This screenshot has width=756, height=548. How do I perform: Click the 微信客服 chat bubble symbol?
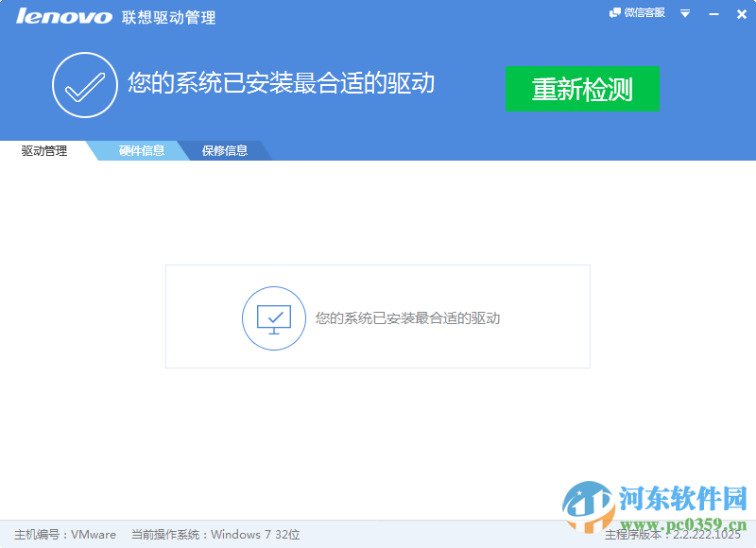coord(616,13)
